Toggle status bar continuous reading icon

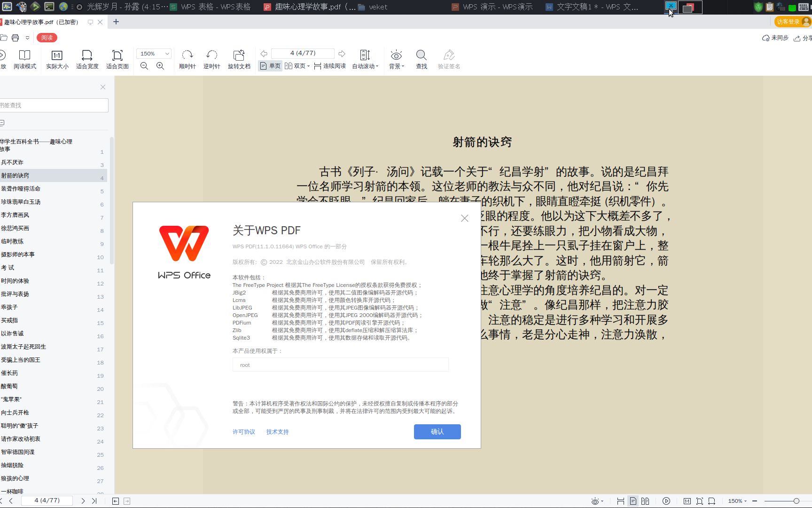pyautogui.click(x=621, y=501)
